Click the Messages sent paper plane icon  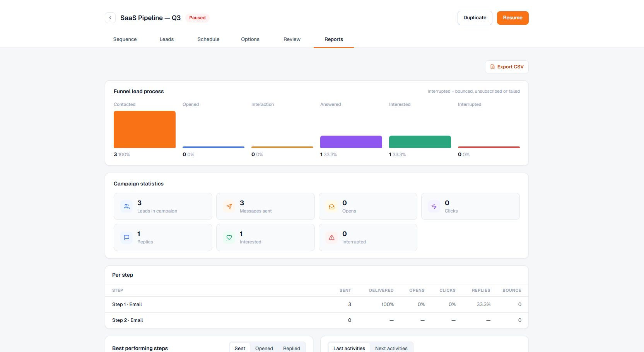click(x=229, y=207)
